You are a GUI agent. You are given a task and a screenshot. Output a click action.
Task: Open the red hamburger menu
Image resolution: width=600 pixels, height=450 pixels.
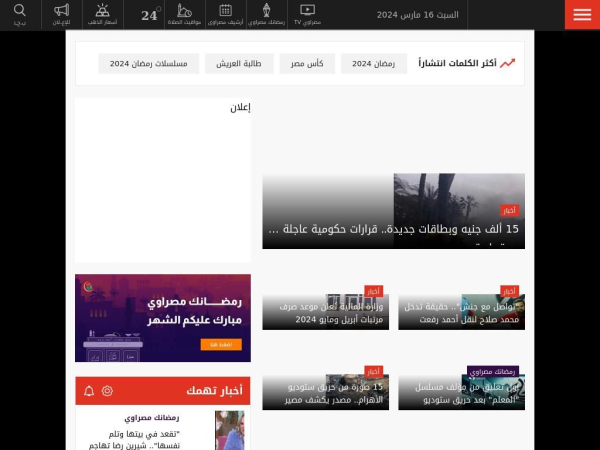click(x=582, y=15)
